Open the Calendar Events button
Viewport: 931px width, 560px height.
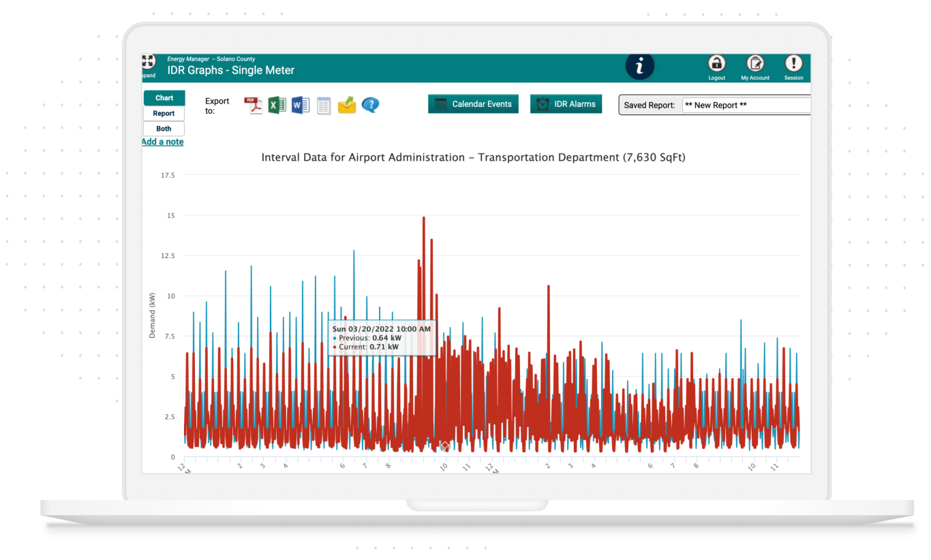click(x=473, y=104)
